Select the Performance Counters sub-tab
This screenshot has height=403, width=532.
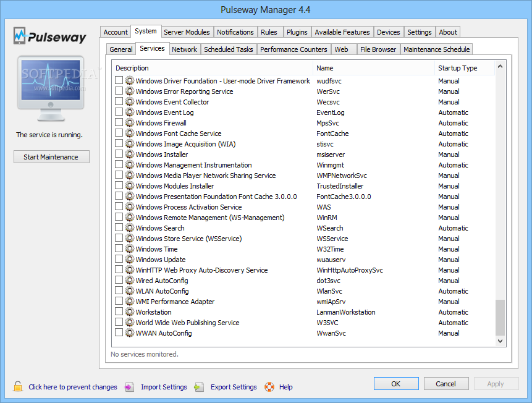pos(293,49)
